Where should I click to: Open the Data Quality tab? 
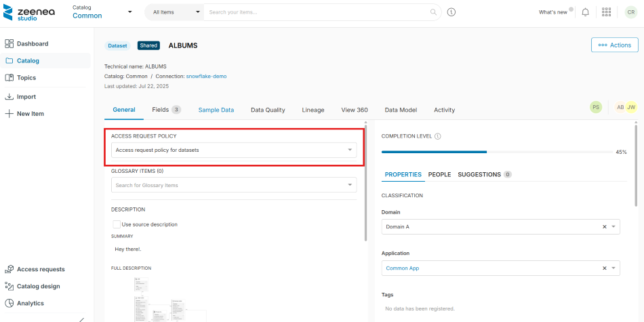tap(268, 110)
